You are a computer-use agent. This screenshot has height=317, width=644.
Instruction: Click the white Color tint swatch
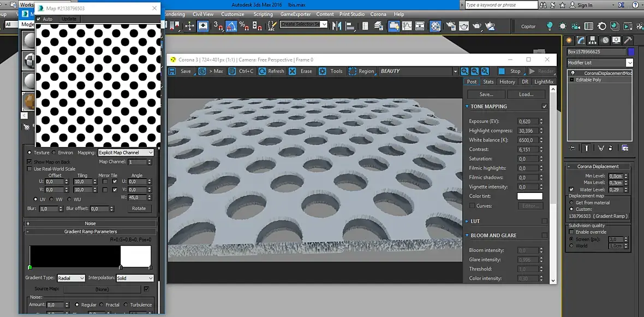[x=529, y=196]
